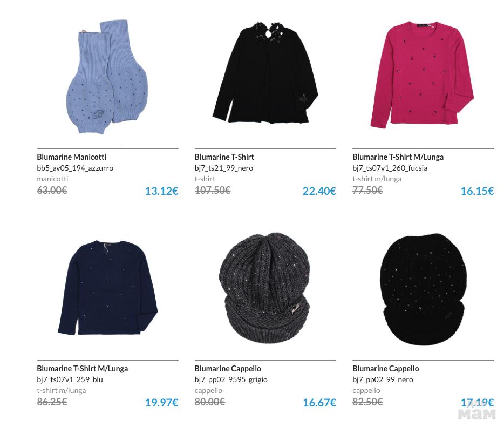Open the grey knit hat image
This screenshot has width=504, height=427.
(264, 288)
